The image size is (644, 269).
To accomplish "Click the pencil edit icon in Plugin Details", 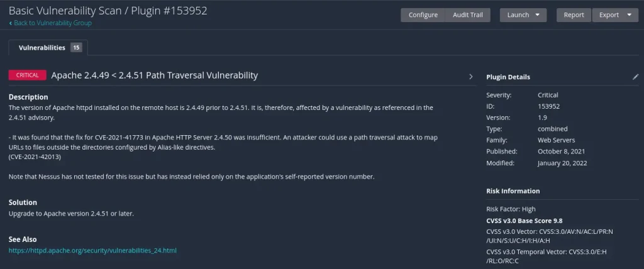I will pyautogui.click(x=635, y=77).
